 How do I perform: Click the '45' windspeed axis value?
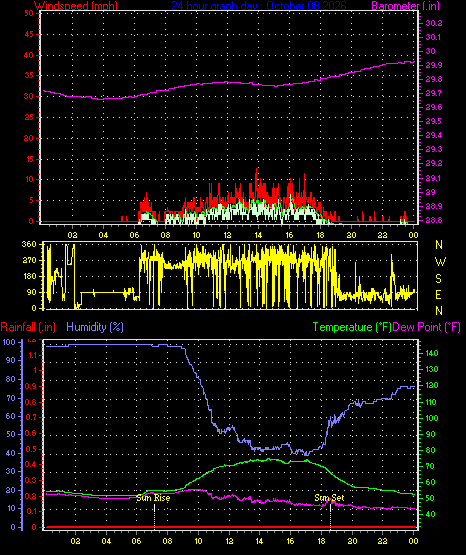pyautogui.click(x=29, y=34)
